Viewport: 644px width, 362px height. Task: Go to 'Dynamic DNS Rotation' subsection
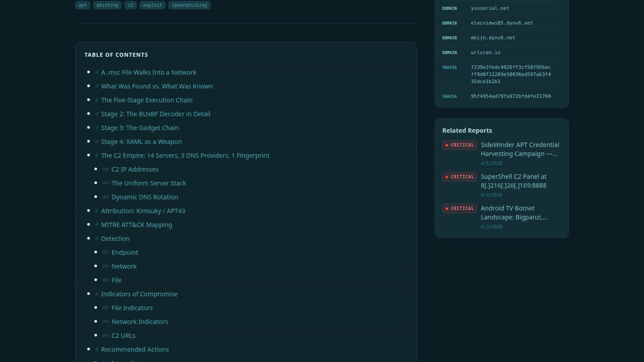pyautogui.click(x=145, y=197)
